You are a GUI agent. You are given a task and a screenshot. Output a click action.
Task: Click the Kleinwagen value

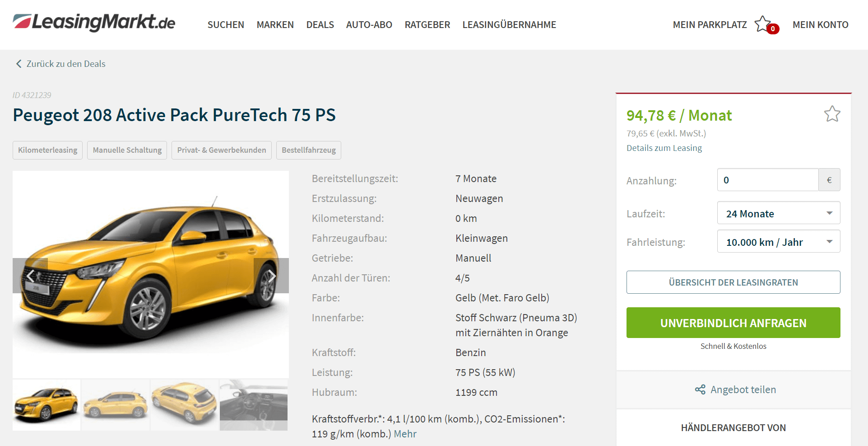click(x=482, y=238)
